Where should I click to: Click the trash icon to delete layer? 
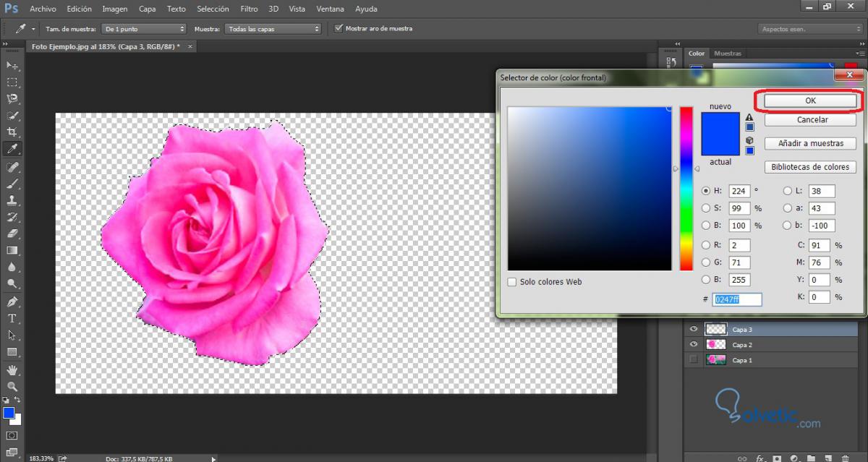[845, 458]
